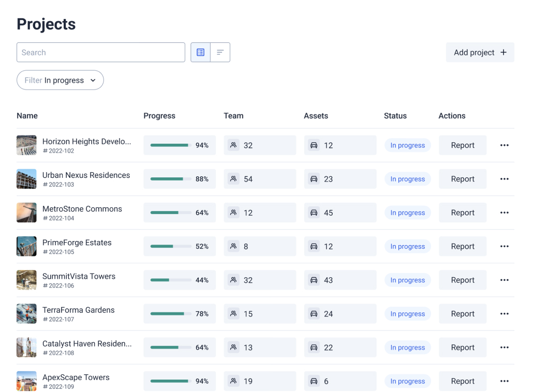Click the Search projects input field
Screen dimensions: 534x392
101,52
